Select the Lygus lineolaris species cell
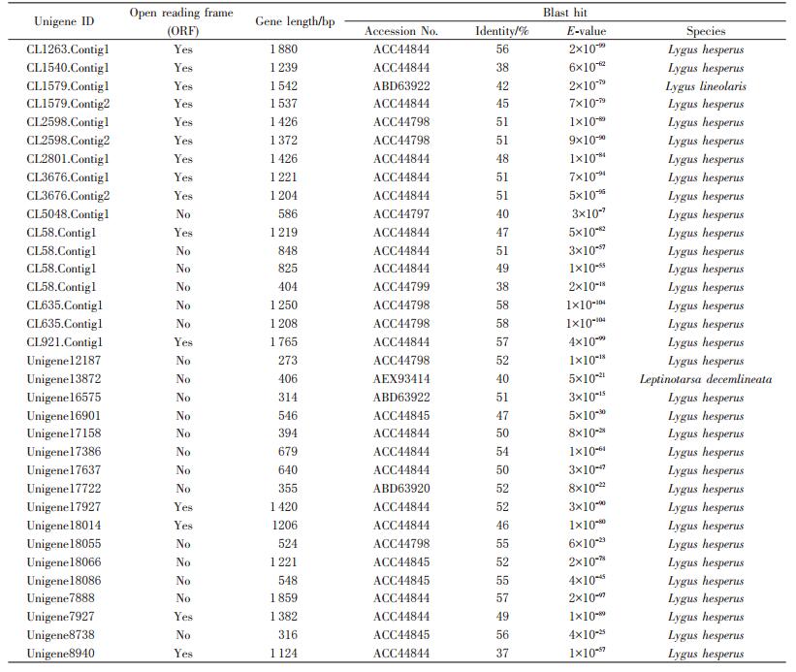The height and width of the screenshot is (672, 796). click(705, 86)
